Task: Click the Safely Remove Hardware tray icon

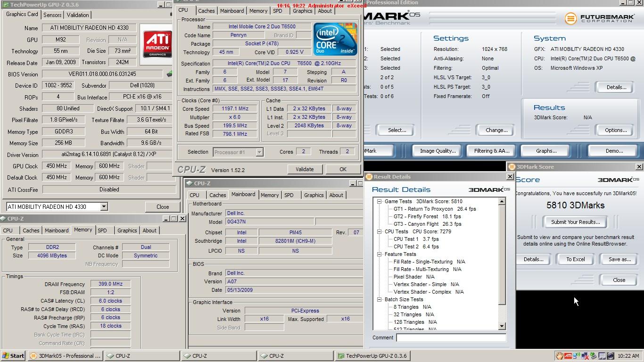Action: pos(594,356)
